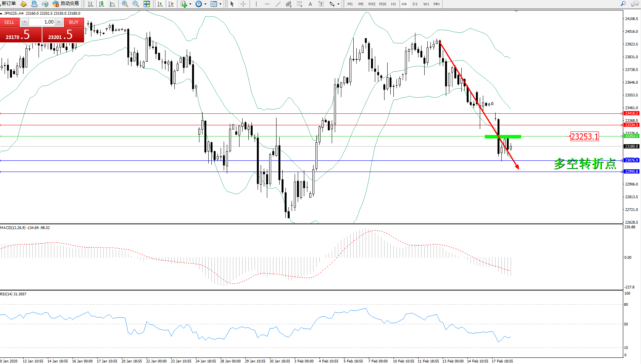
Task: Click the Zoom Out magnifier icon
Action: [x=135, y=4]
